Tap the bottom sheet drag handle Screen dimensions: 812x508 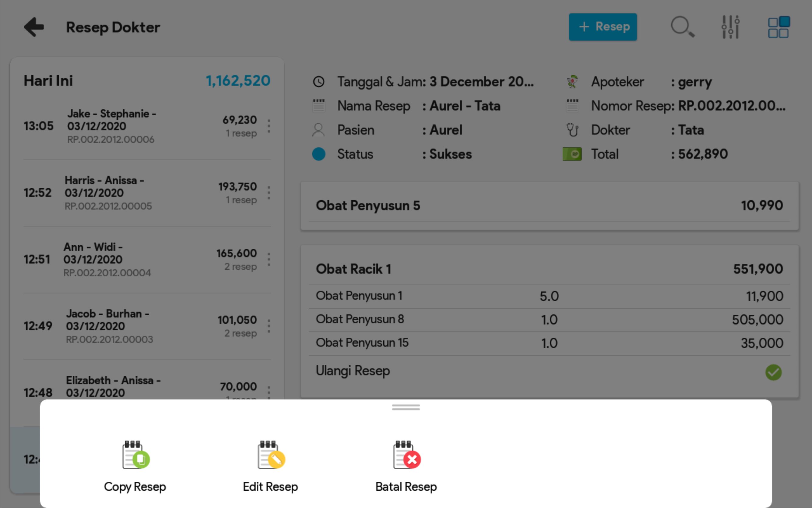coord(406,407)
